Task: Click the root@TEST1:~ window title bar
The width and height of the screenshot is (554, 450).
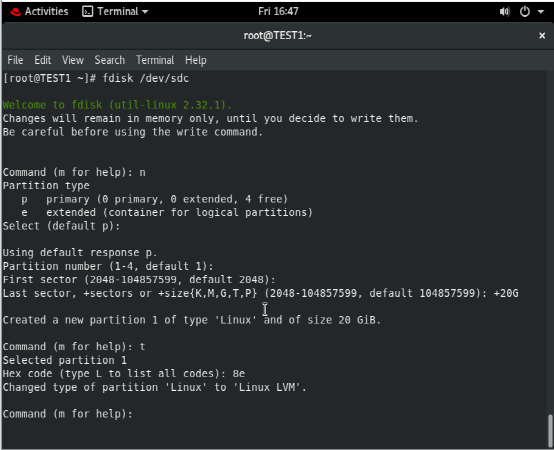Action: [277, 36]
